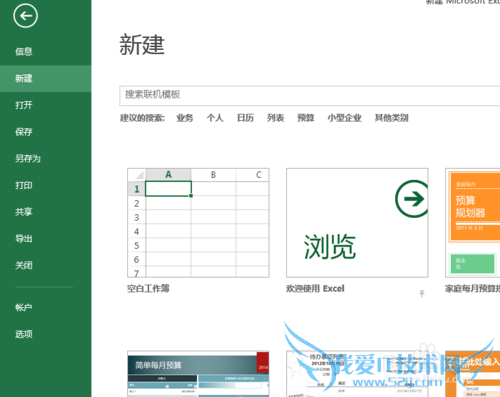Pin the 欢迎使用 Excel template
This screenshot has width=500, height=397.
422,293
